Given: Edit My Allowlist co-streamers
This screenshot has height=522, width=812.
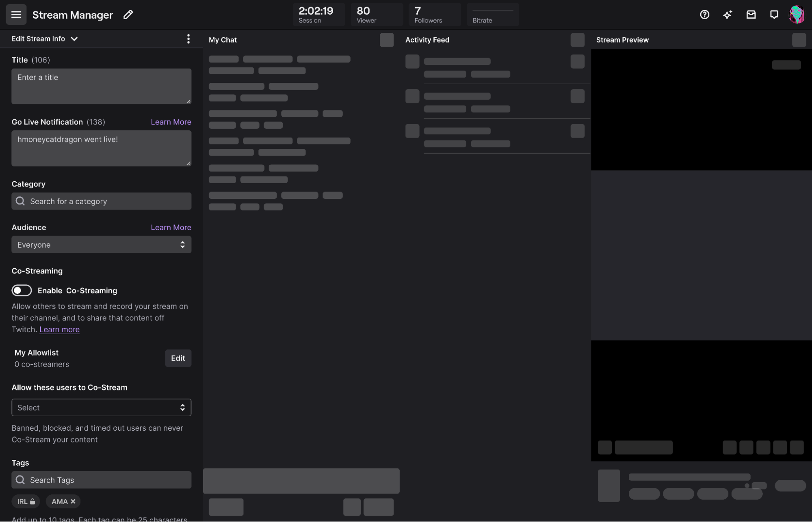Looking at the screenshot, I should coord(178,358).
